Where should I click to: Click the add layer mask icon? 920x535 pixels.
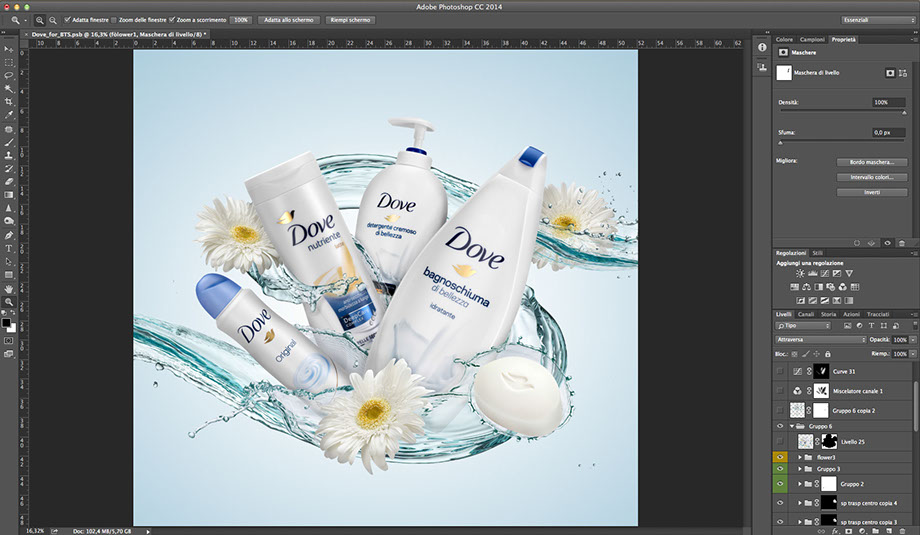click(848, 531)
